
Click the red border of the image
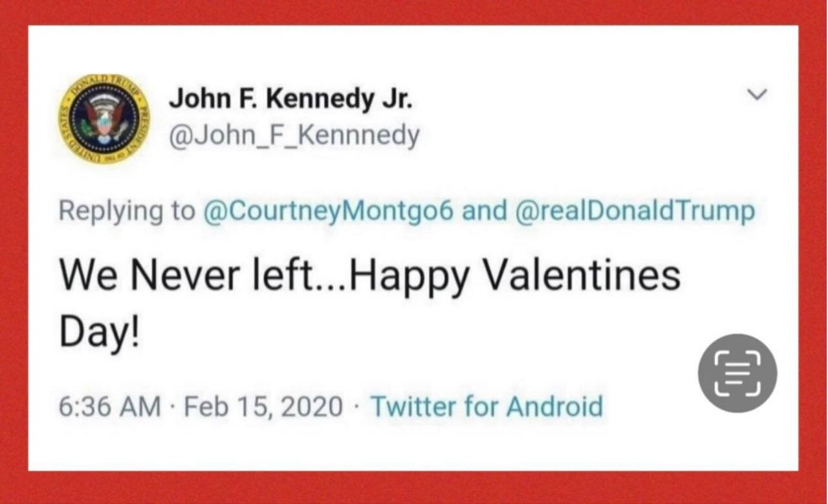[414, 487]
